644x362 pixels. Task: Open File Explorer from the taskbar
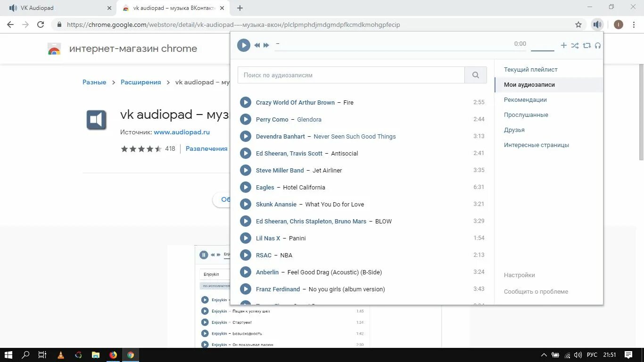95,355
